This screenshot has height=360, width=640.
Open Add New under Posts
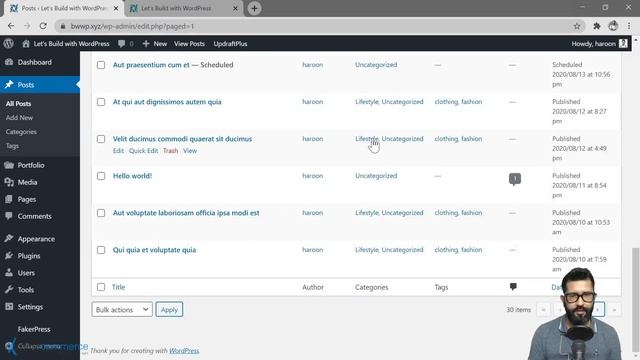(19, 118)
